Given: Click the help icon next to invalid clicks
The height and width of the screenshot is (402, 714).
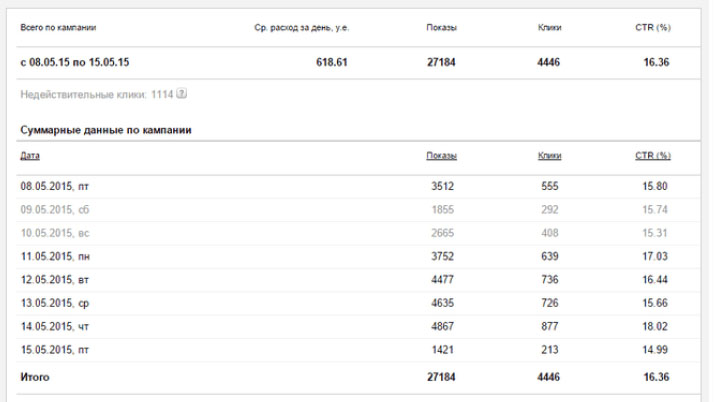Looking at the screenshot, I should point(182,94).
